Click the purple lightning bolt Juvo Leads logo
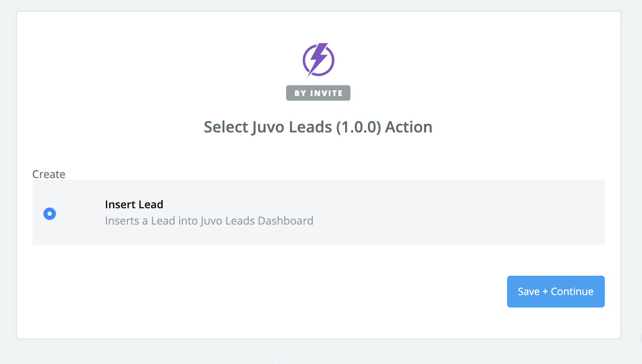Image resolution: width=642 pixels, height=364 pixels. pos(318,60)
